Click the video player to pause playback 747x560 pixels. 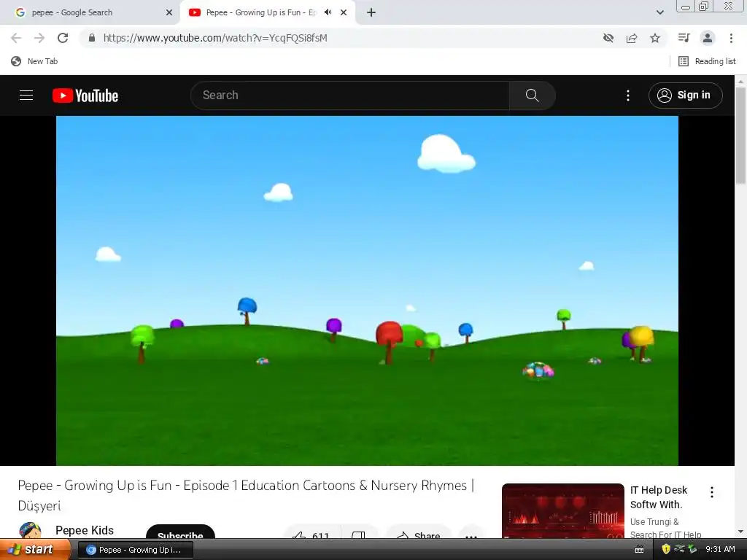click(367, 290)
